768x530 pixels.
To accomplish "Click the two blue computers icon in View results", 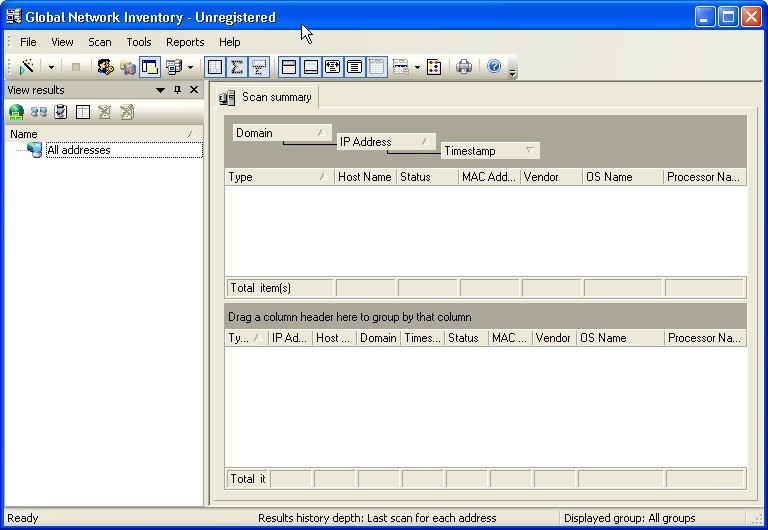I will pos(39,112).
